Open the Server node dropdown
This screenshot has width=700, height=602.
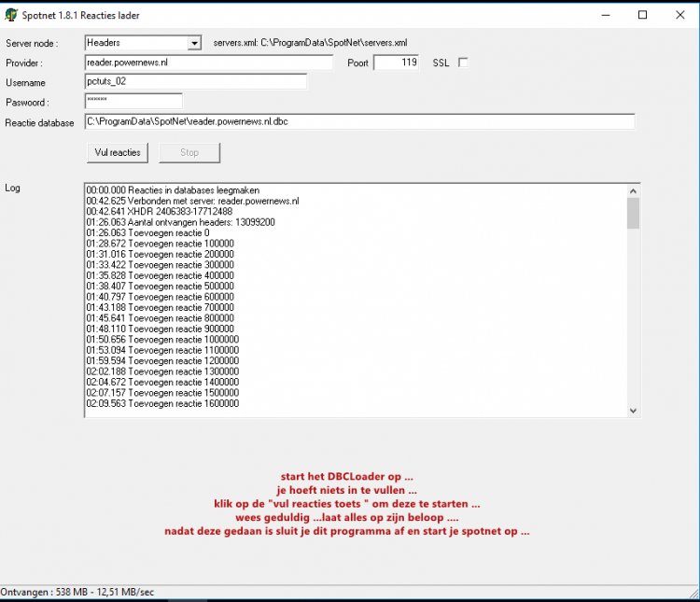[x=194, y=43]
